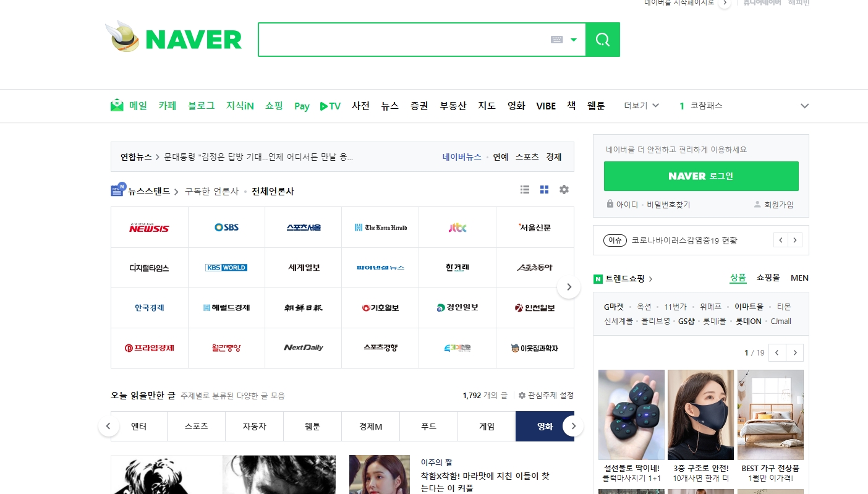Open the on-screen keyboard icon in search box

556,40
